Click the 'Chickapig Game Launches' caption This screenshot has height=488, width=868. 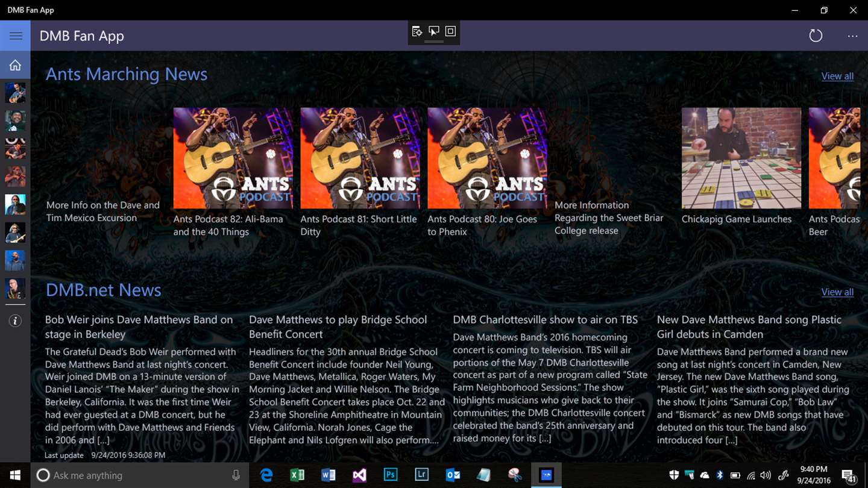point(737,219)
